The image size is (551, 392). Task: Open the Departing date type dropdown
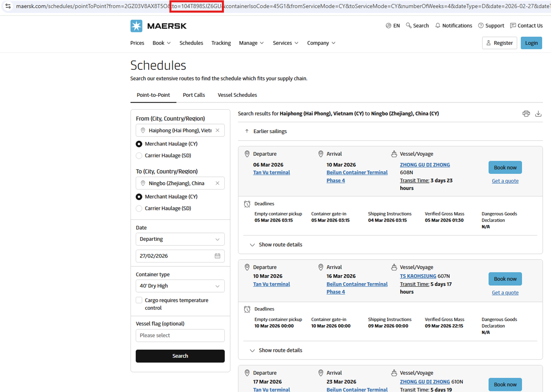(180, 239)
